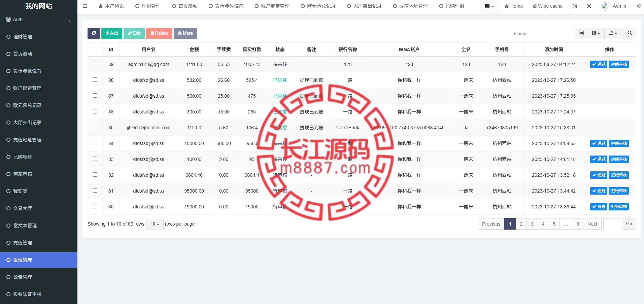This screenshot has height=304, width=644.
Task: Open 富文本管理 in the sidebar
Action: click(39, 226)
